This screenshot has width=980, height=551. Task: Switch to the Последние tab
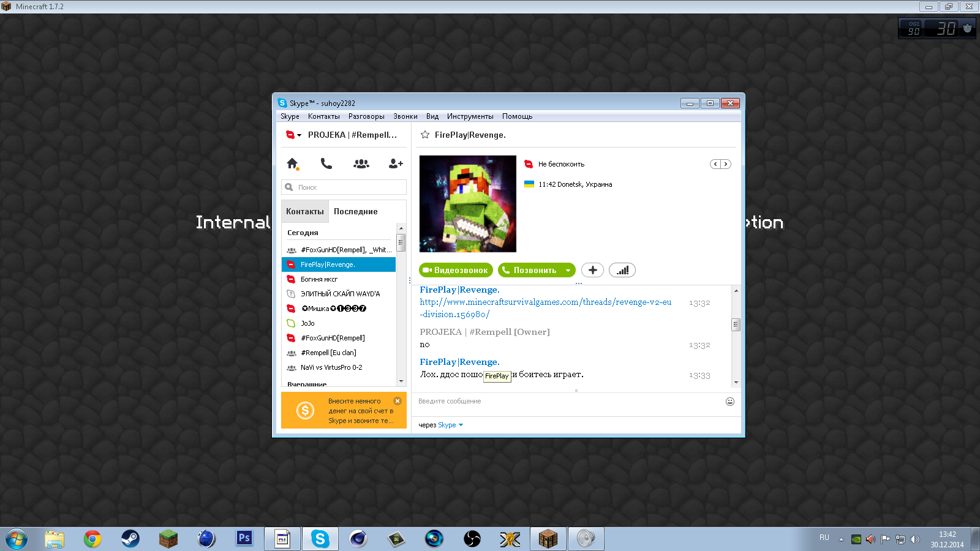pyautogui.click(x=356, y=211)
